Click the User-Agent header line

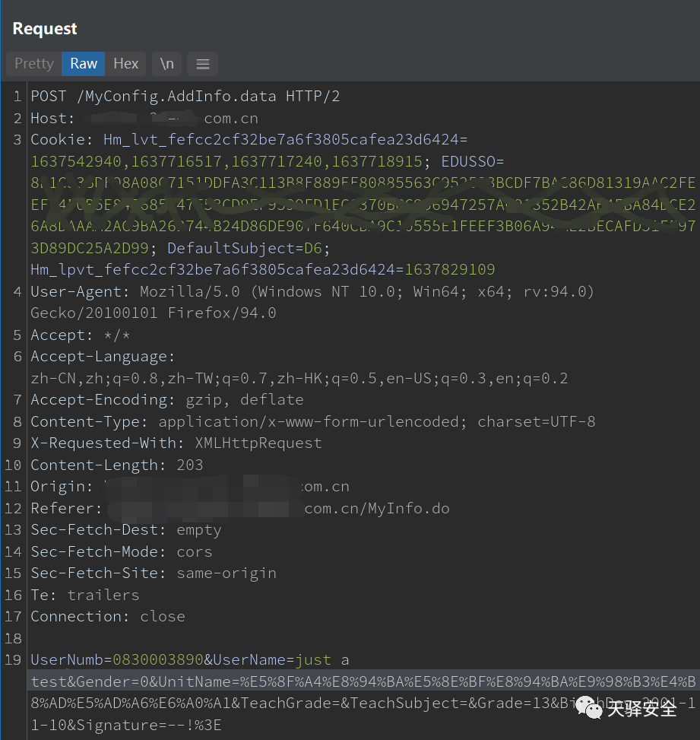coord(312,291)
